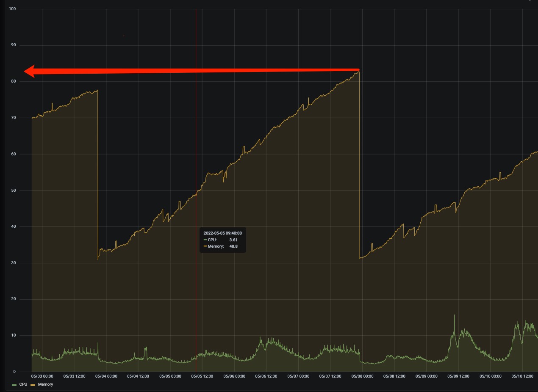This screenshot has height=392, width=538.
Task: Click the tall CPU spike near 05/09 12:00
Action: click(455, 316)
